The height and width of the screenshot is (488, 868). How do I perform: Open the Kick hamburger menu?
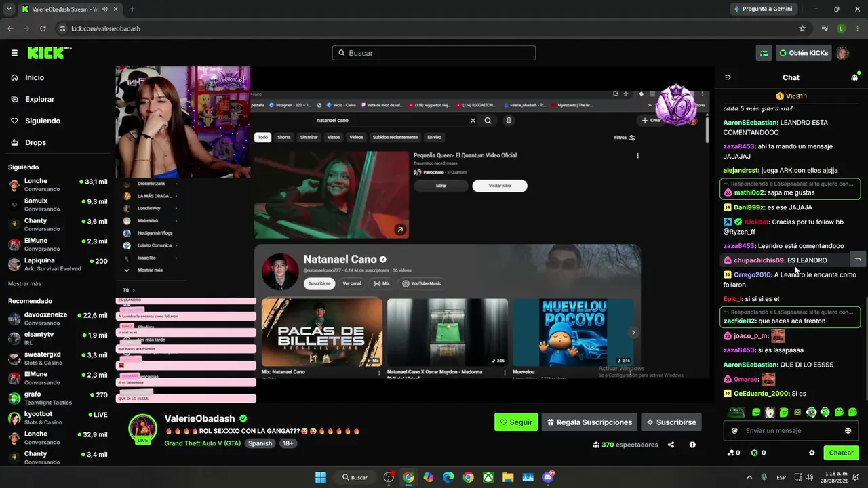coord(14,53)
